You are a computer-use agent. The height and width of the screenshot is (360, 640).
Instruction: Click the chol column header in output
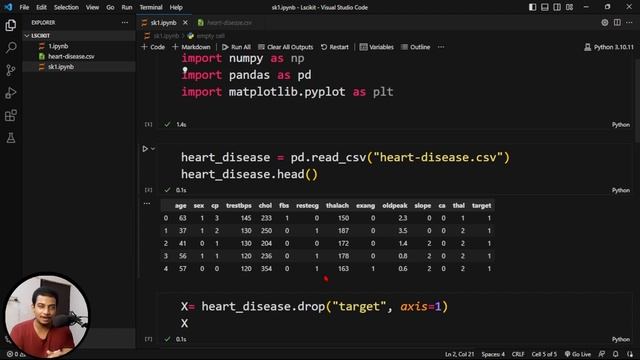tap(265, 205)
